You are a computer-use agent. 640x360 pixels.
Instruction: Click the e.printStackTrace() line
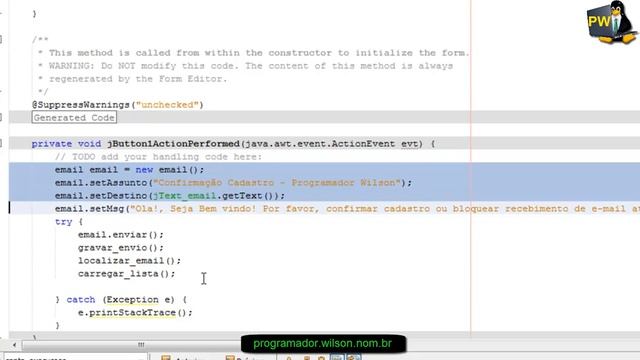pos(135,313)
